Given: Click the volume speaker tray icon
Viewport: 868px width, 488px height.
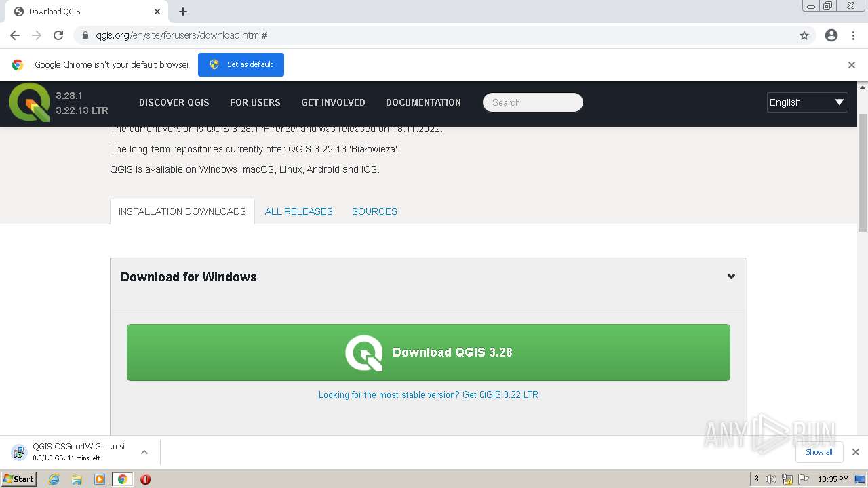Looking at the screenshot, I should tap(771, 479).
